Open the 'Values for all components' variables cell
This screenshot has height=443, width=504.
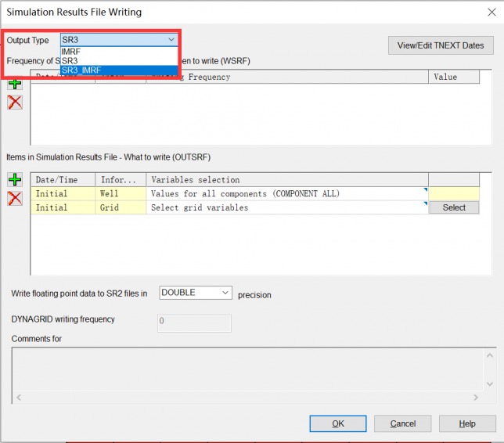[x=286, y=193]
